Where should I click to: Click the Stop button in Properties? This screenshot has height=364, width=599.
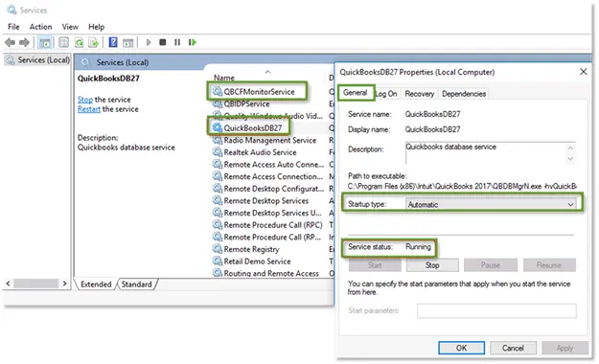click(x=432, y=265)
